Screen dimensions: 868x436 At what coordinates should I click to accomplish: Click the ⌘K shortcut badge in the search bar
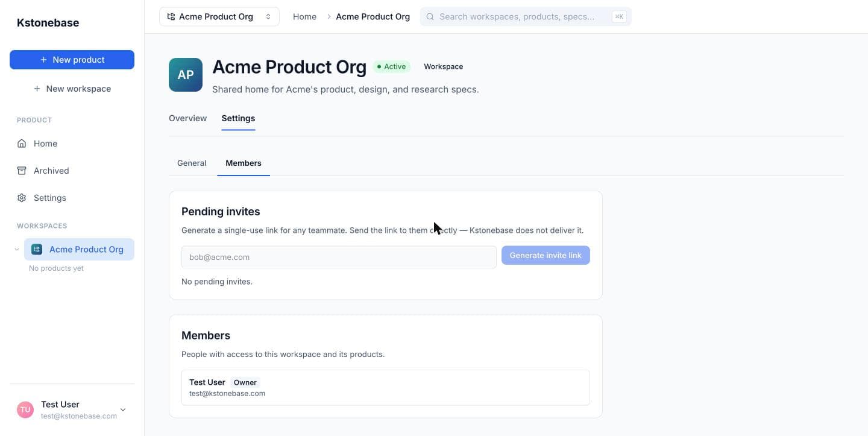pos(618,17)
